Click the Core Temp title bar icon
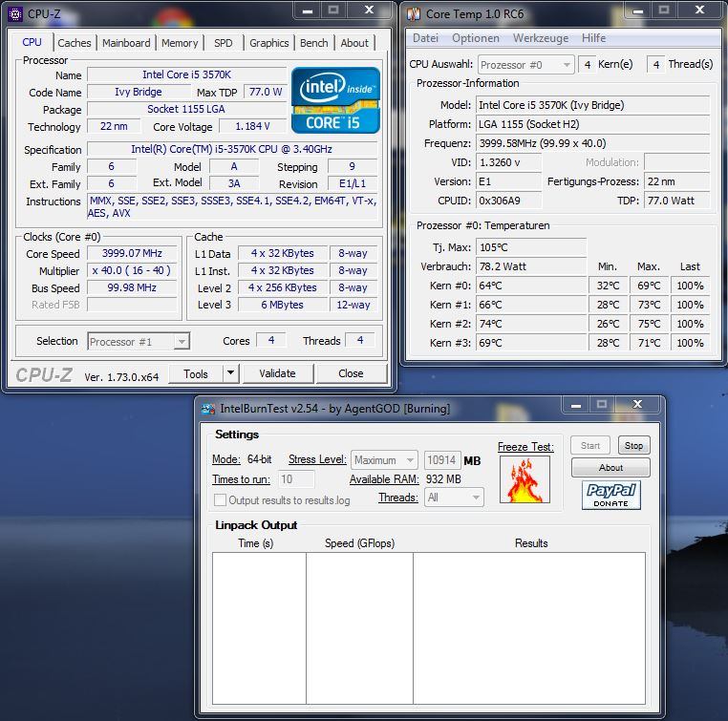This screenshot has height=721, width=728. point(414,14)
